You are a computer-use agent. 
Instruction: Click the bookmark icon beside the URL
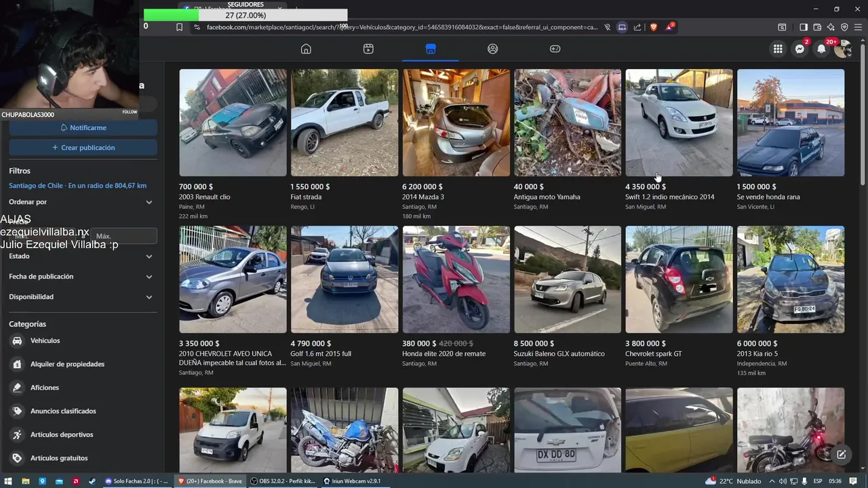point(179,27)
